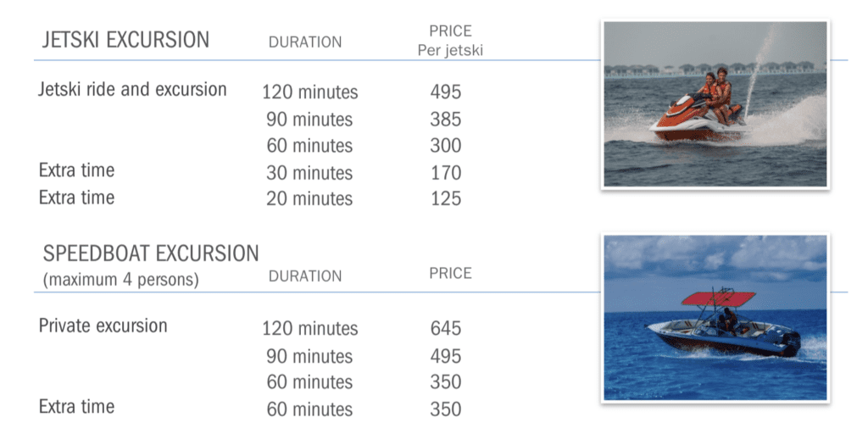Click the '30 minutes' duration
Viewport: 868px width, 440px height.
[x=309, y=173]
